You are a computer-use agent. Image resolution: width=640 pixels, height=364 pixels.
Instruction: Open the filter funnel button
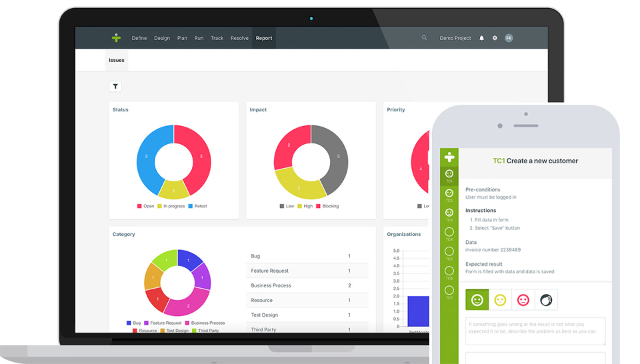point(115,87)
